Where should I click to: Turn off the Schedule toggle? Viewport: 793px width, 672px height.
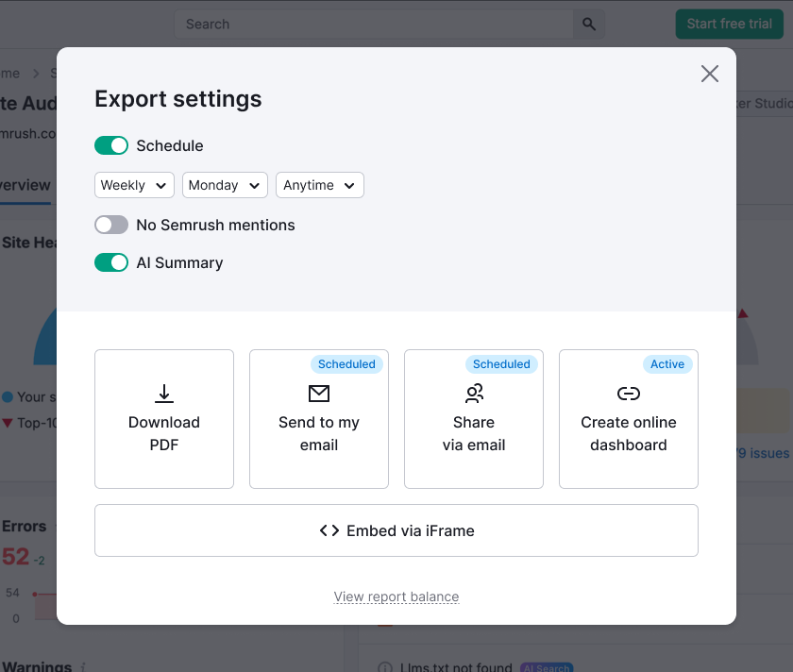point(111,145)
